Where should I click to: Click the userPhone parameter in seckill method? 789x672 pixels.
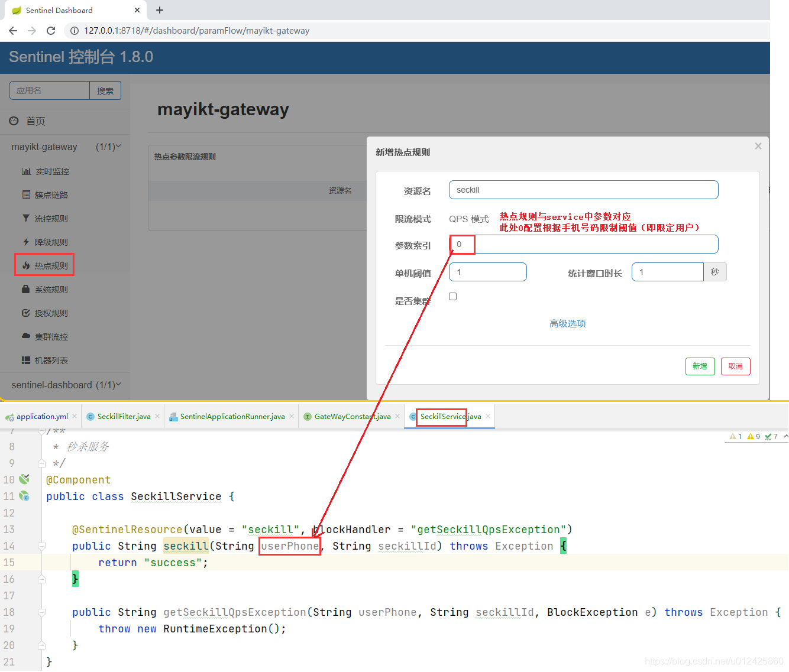click(290, 546)
